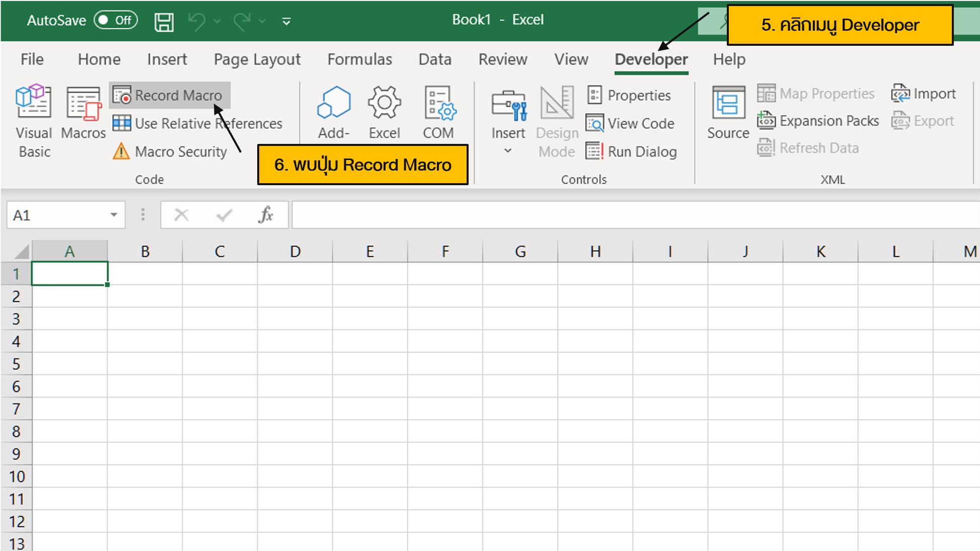Toggle Design Mode

pyautogui.click(x=557, y=121)
